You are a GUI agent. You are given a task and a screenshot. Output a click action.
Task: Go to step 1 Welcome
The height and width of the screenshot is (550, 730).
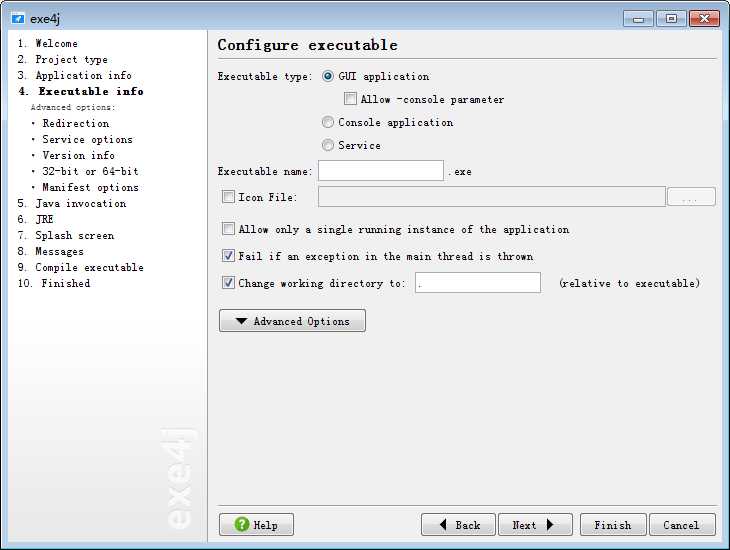pyautogui.click(x=47, y=43)
